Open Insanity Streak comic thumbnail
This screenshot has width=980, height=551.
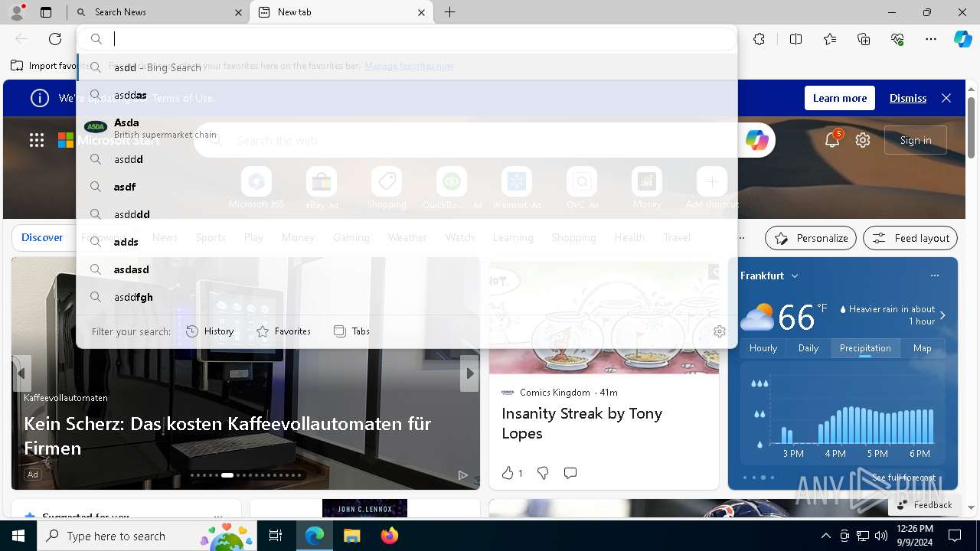click(604, 315)
